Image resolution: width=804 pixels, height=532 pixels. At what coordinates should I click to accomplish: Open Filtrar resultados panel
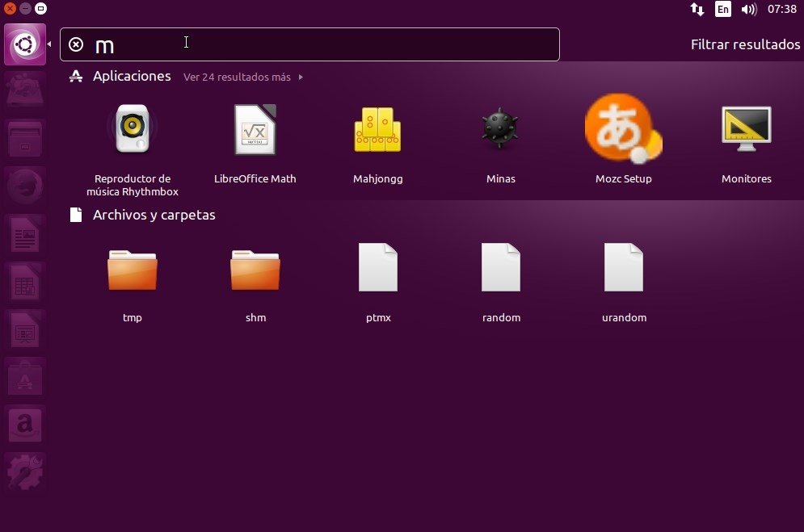pyautogui.click(x=745, y=44)
